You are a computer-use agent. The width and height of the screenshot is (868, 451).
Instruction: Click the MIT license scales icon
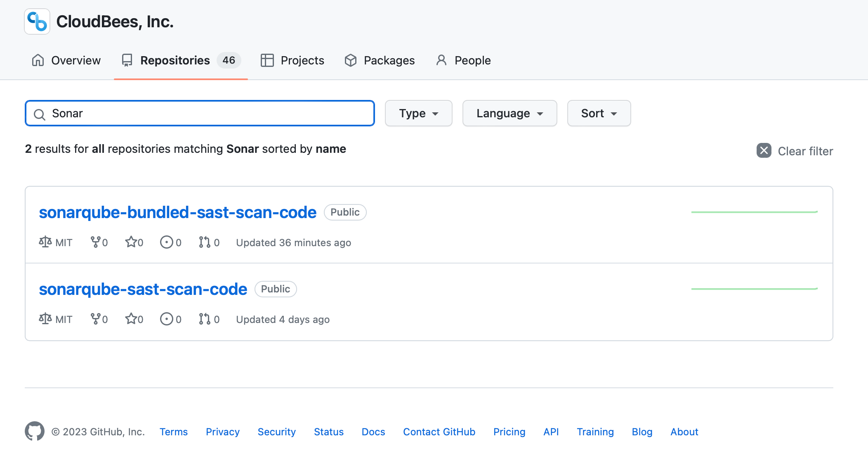click(45, 242)
